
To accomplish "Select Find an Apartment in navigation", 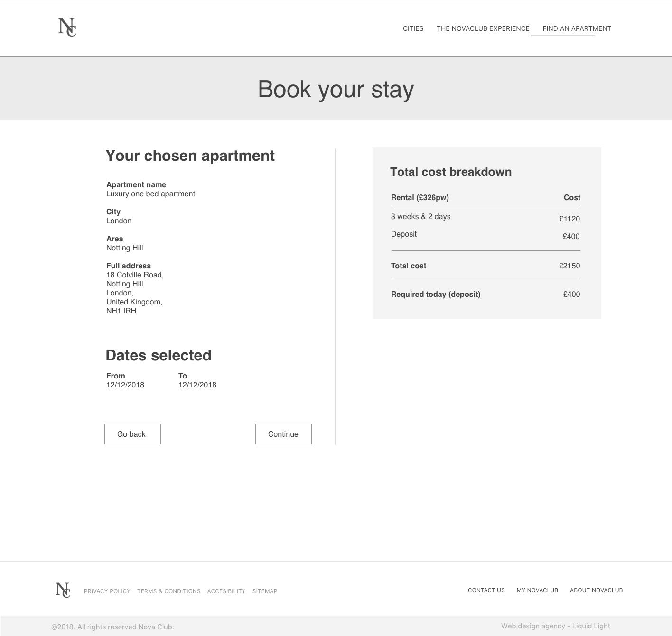I will click(x=577, y=28).
